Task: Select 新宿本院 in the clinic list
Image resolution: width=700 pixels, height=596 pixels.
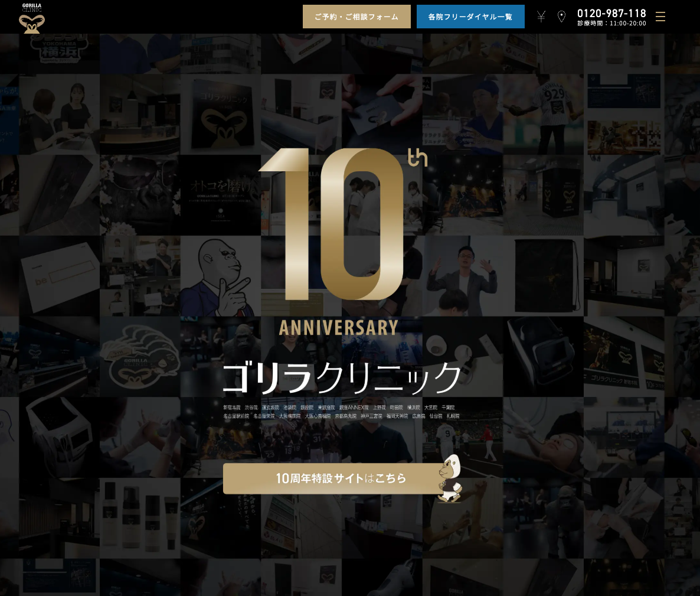Action: tap(232, 408)
